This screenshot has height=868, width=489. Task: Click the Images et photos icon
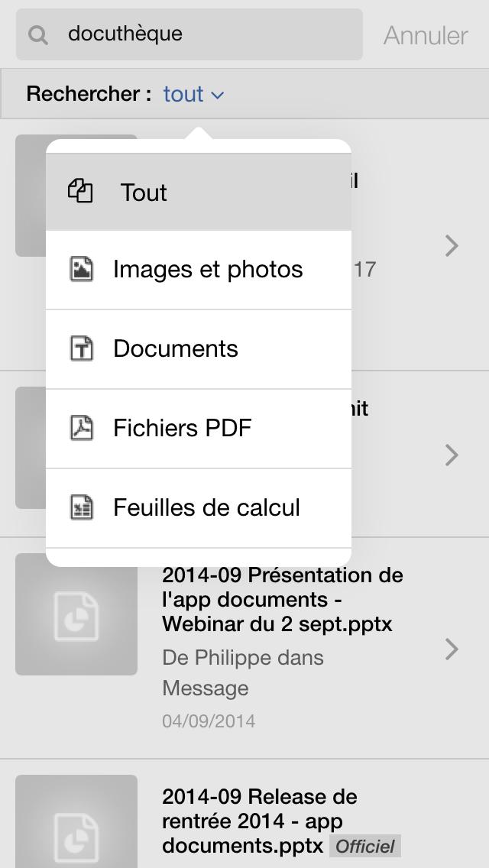point(82,269)
